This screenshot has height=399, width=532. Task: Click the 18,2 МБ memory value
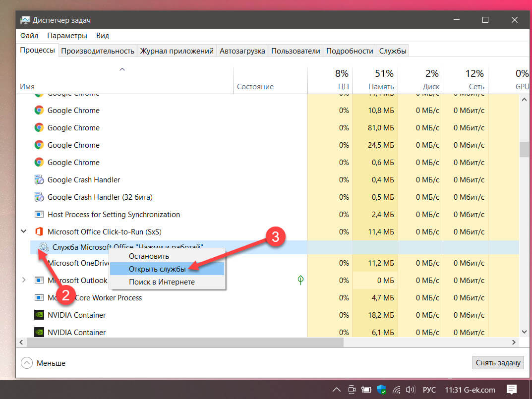pos(381,315)
